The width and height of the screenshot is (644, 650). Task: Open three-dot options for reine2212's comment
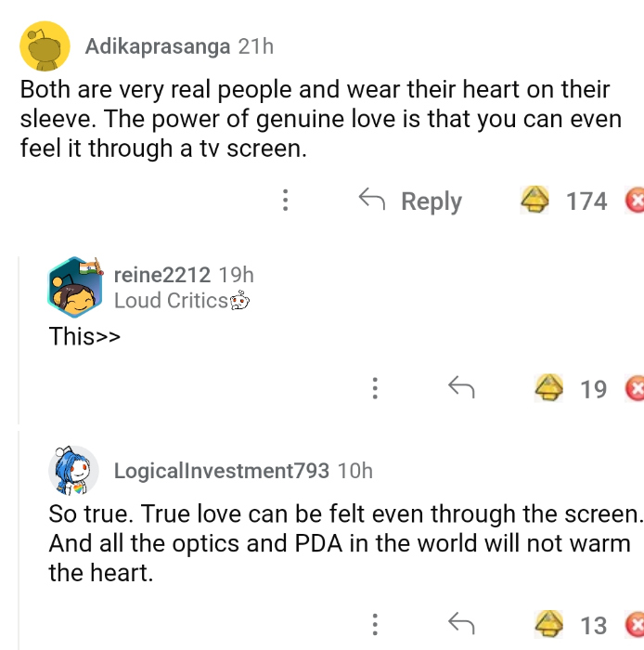click(x=374, y=388)
